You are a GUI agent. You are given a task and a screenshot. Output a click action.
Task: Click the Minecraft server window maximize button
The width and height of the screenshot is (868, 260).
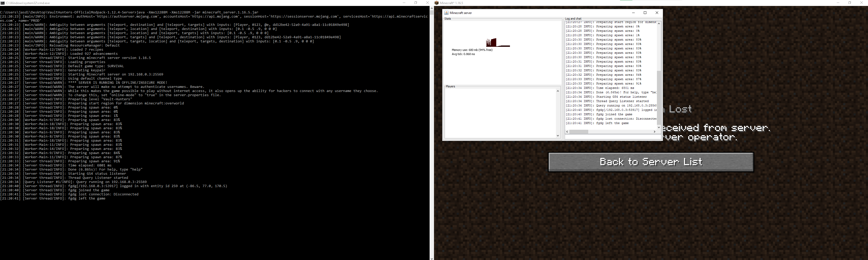point(645,12)
